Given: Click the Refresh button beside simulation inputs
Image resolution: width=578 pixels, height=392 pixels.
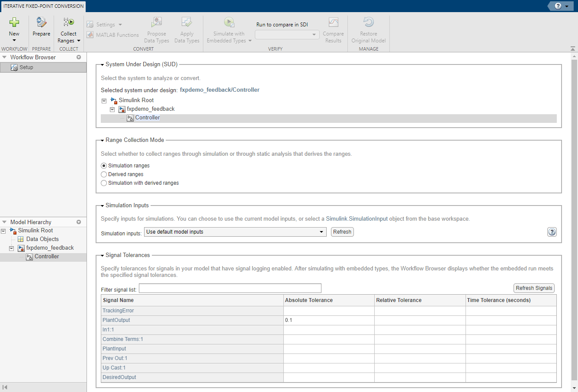Looking at the screenshot, I should pyautogui.click(x=342, y=232).
